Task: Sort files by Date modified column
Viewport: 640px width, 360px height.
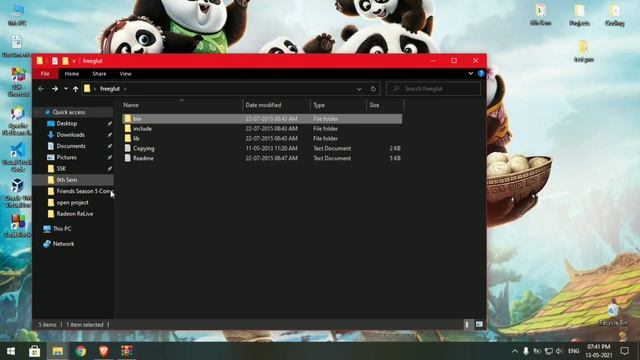Action: click(276, 105)
